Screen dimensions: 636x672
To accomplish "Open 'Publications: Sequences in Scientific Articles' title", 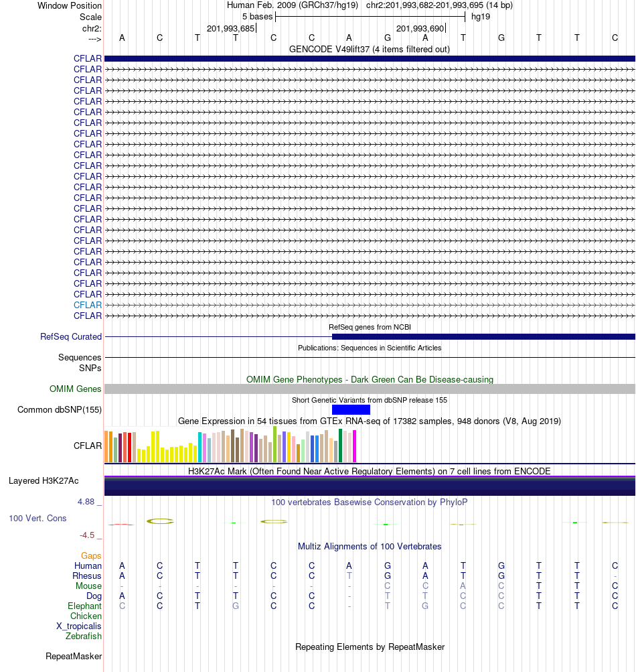I will click(369, 348).
